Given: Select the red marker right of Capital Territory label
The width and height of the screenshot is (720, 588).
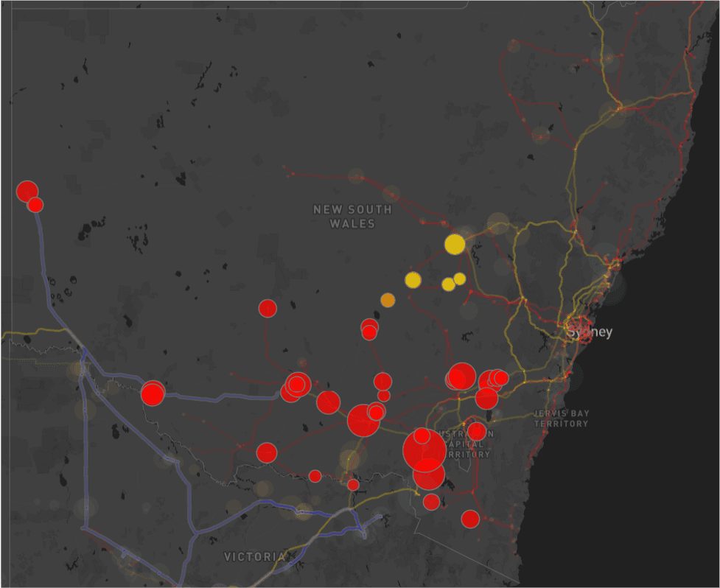Looking at the screenshot, I should click(x=477, y=431).
